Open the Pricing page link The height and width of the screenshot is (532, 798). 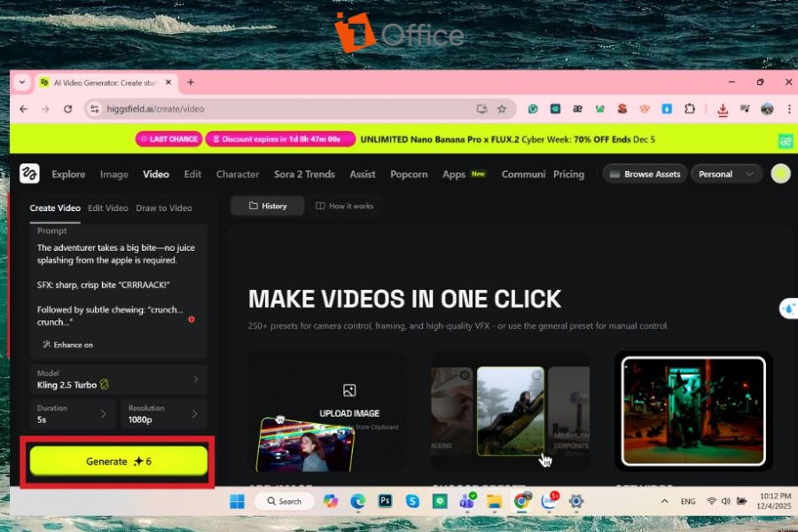point(568,174)
